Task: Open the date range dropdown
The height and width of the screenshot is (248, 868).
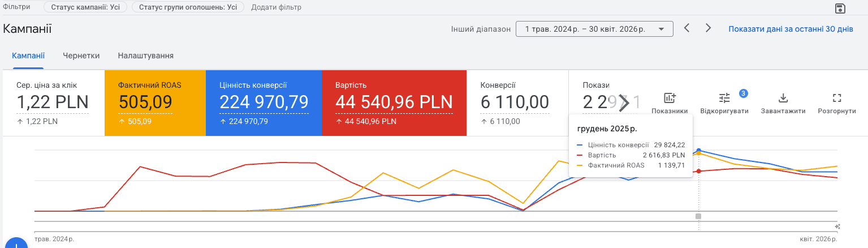Action: [x=594, y=29]
